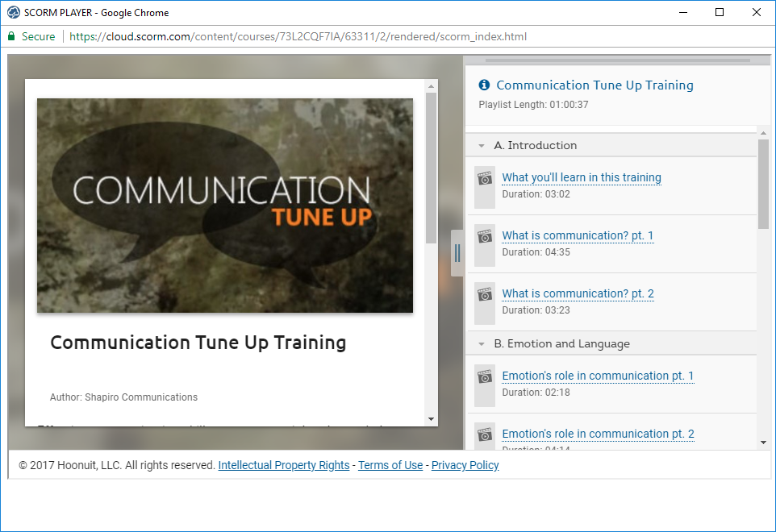Image resolution: width=776 pixels, height=532 pixels.
Task: Click the address bar URL
Action: [298, 36]
